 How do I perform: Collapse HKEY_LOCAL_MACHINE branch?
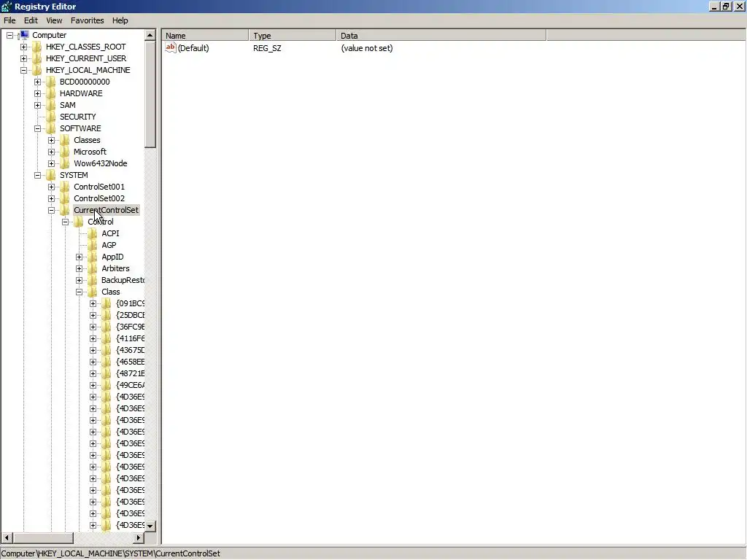23,70
